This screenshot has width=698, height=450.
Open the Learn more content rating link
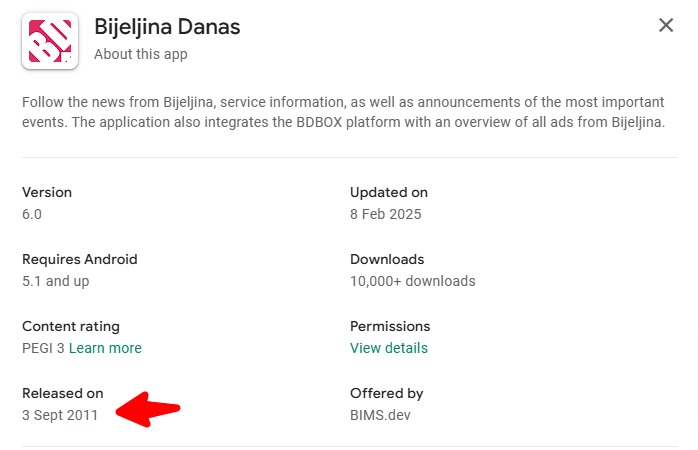(x=105, y=348)
